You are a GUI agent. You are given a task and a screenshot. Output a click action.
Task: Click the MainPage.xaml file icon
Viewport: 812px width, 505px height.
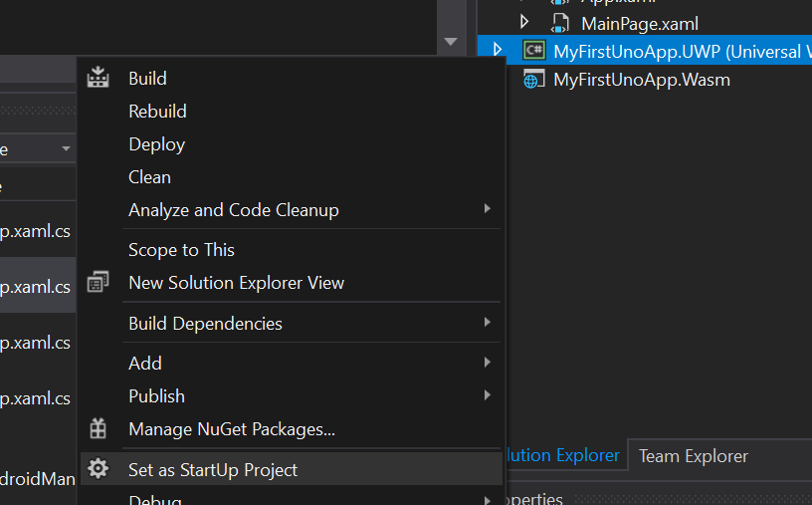pos(560,23)
